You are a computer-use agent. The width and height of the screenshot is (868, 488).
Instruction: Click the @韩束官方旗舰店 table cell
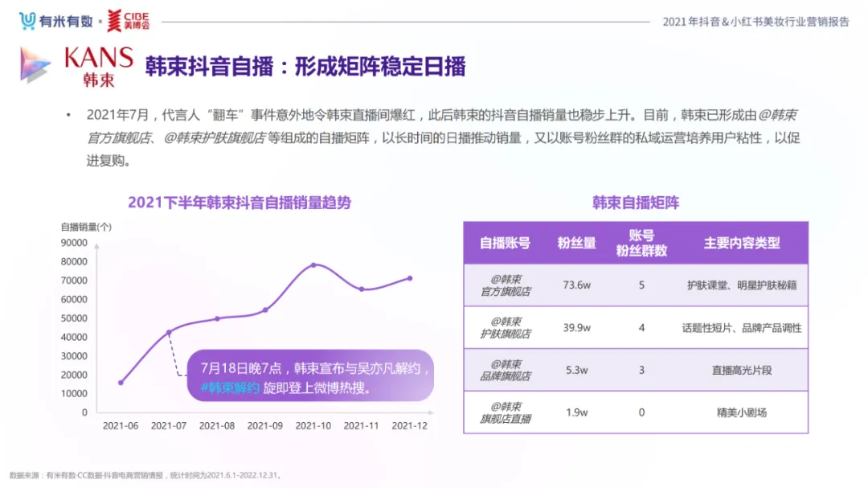click(506, 285)
